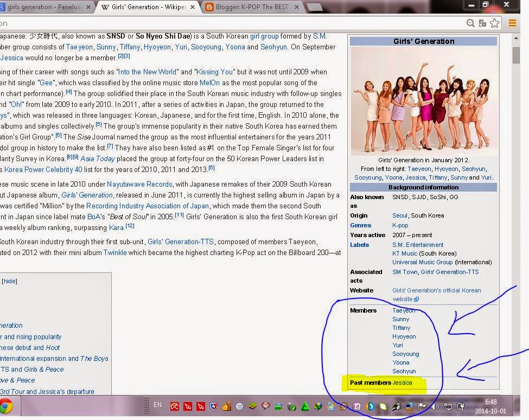
Task: Open Seohyun in the Members list
Action: (x=404, y=371)
